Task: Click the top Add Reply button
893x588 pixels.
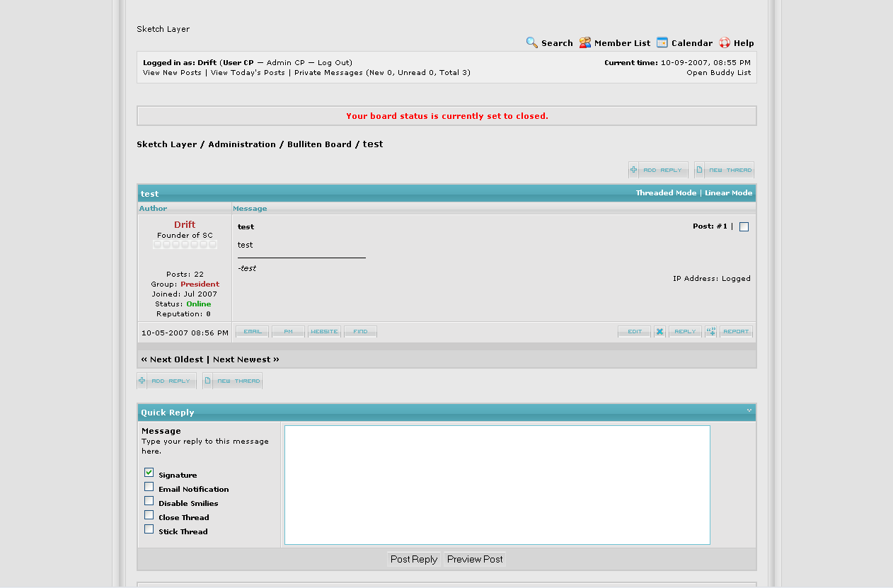Action: 658,170
